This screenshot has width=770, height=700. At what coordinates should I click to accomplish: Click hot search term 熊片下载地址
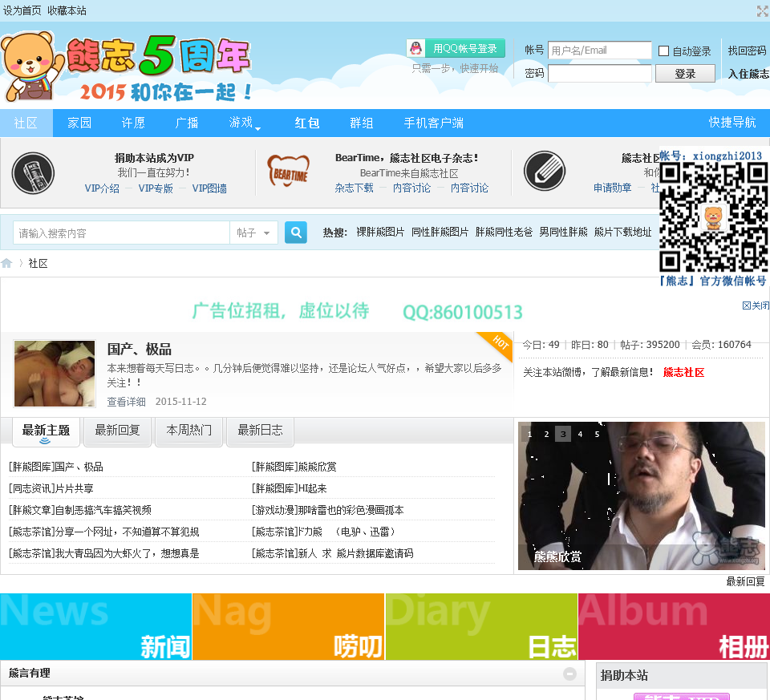click(622, 233)
